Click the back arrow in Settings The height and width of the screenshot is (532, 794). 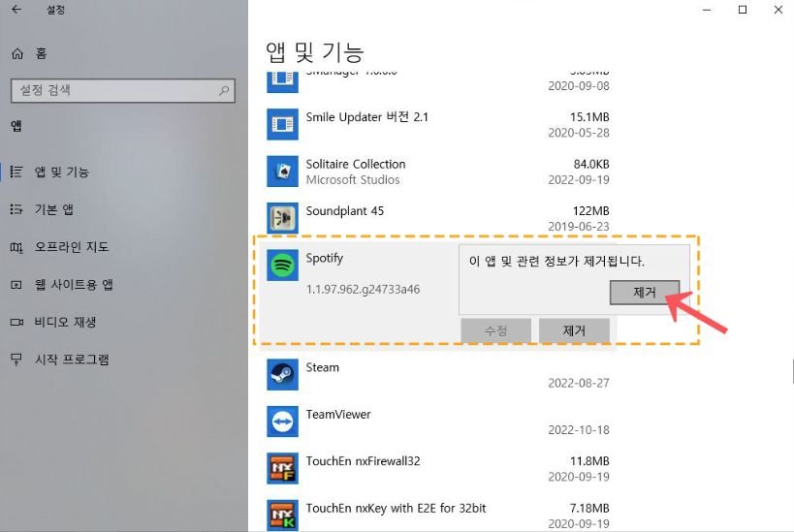click(16, 9)
